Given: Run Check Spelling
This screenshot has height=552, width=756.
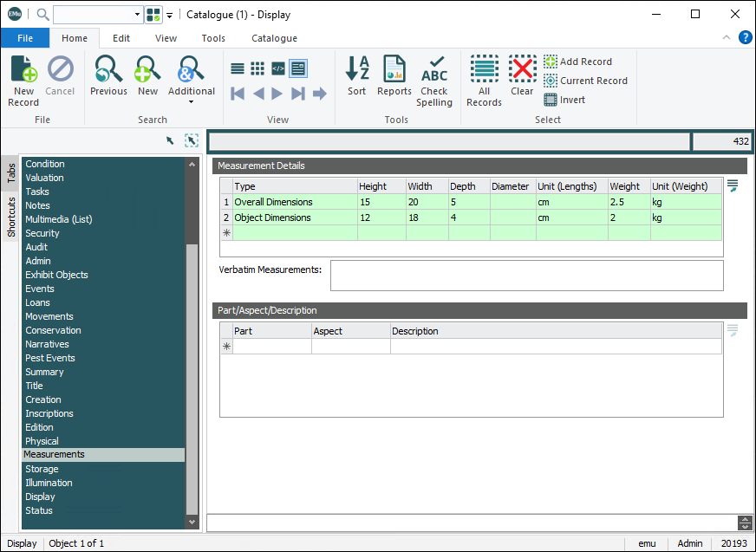Looking at the screenshot, I should point(434,80).
